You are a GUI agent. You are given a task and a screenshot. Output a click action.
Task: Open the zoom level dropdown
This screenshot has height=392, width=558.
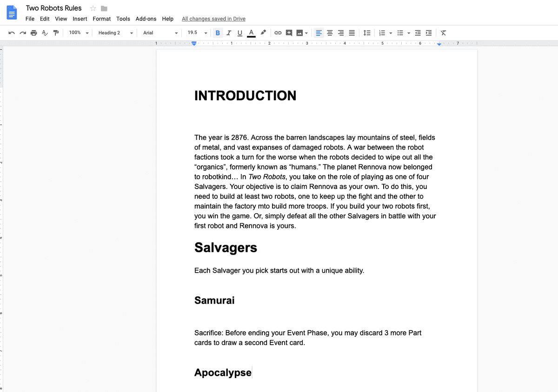[x=79, y=33]
